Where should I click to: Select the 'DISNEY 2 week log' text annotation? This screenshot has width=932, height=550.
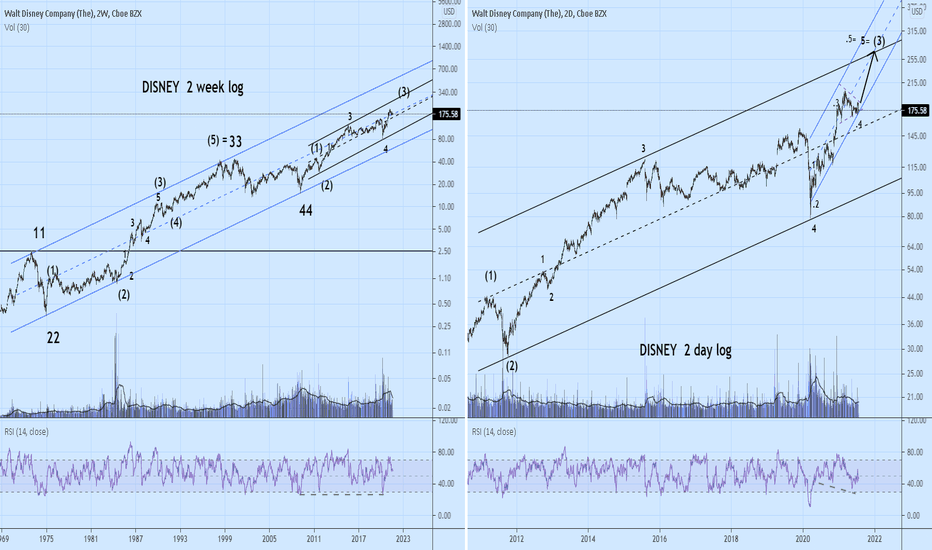(193, 87)
